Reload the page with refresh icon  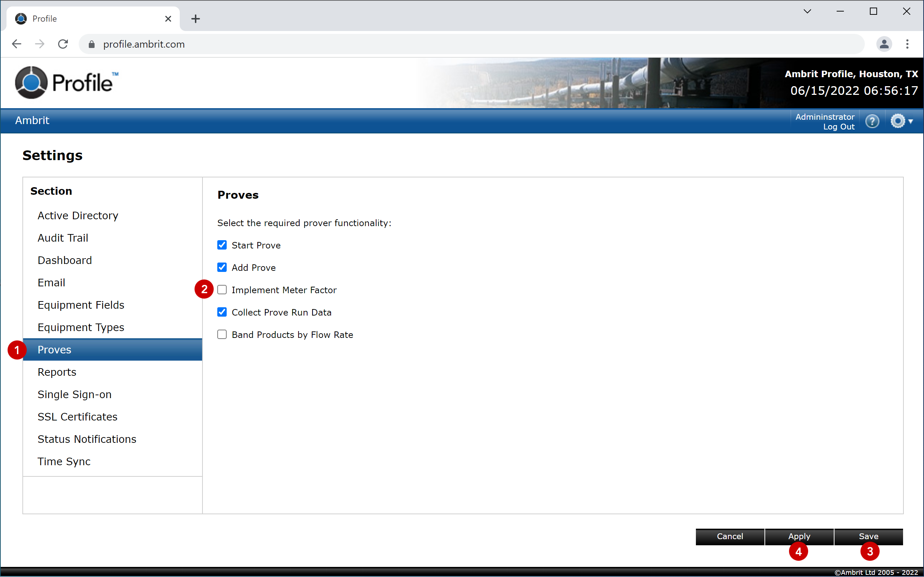63,44
